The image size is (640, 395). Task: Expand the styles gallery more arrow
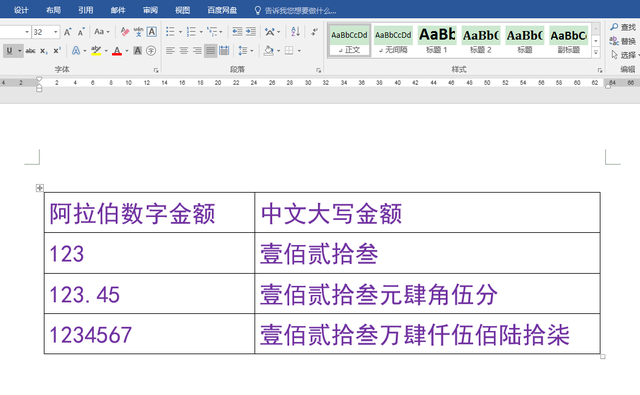[596, 52]
